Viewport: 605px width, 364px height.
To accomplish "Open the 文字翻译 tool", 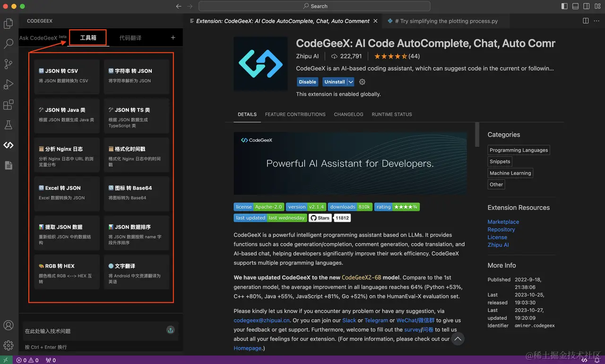I will [136, 272].
